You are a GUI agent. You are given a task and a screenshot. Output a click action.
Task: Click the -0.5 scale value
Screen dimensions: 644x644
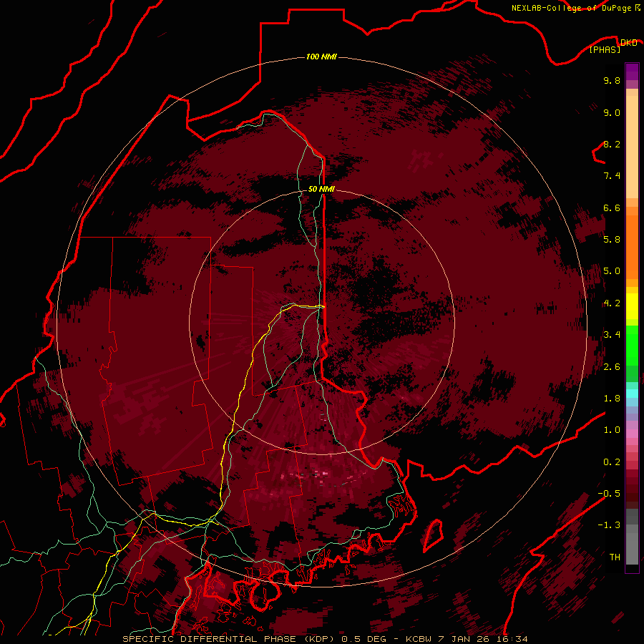[x=609, y=494]
